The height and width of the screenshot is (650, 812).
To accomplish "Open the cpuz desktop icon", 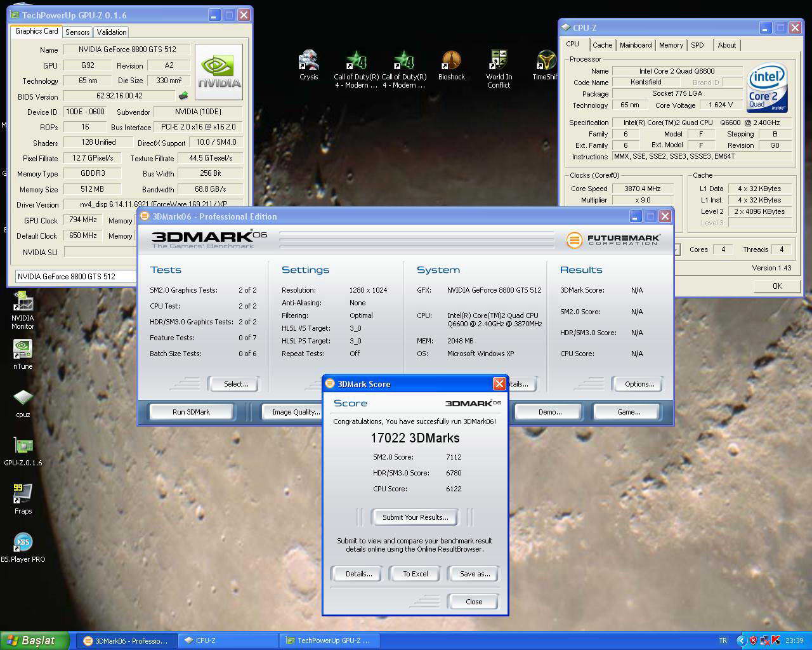I will pos(23,402).
